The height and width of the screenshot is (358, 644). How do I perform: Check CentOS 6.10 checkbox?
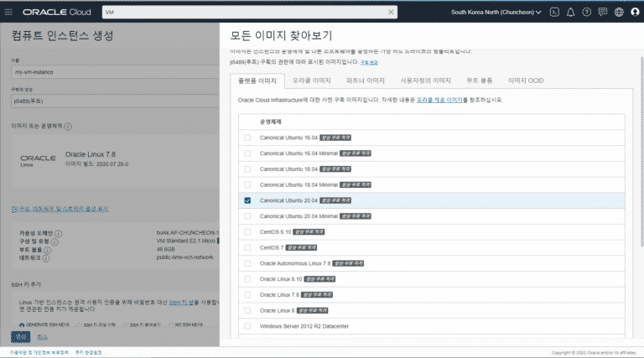(247, 232)
